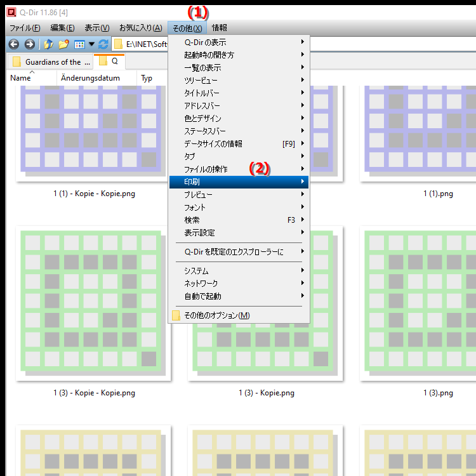Click the address bar path E:\INET\Soft
The image size is (476, 476).
point(147,44)
